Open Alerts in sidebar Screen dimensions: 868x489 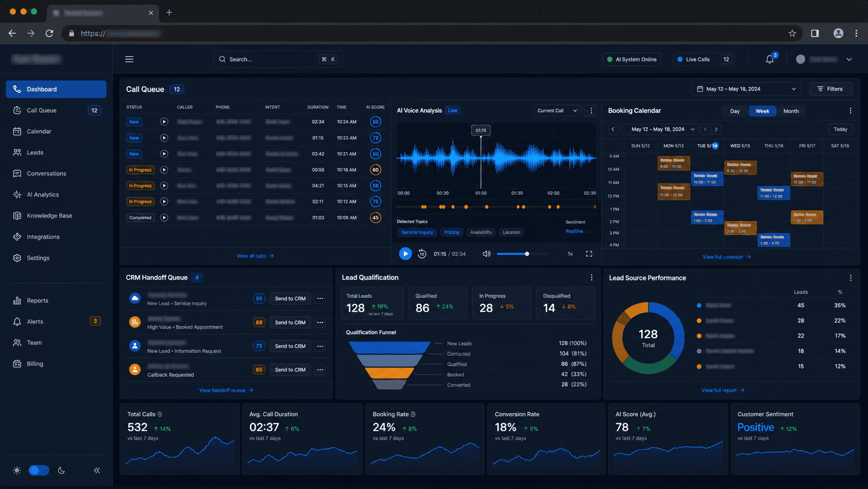click(56, 322)
